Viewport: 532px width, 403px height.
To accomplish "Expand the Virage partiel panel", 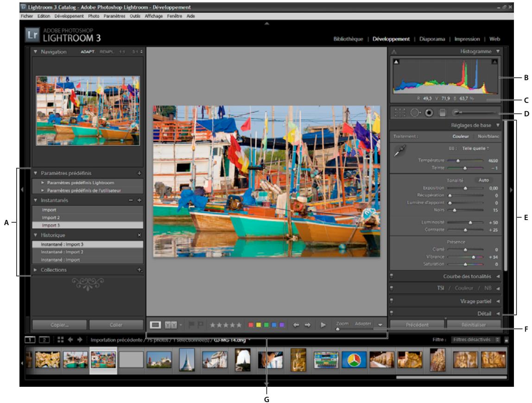I will point(498,301).
